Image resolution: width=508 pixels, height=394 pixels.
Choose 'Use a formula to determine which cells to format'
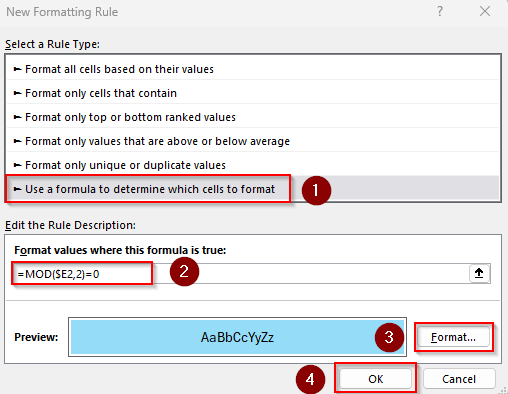tap(253, 189)
